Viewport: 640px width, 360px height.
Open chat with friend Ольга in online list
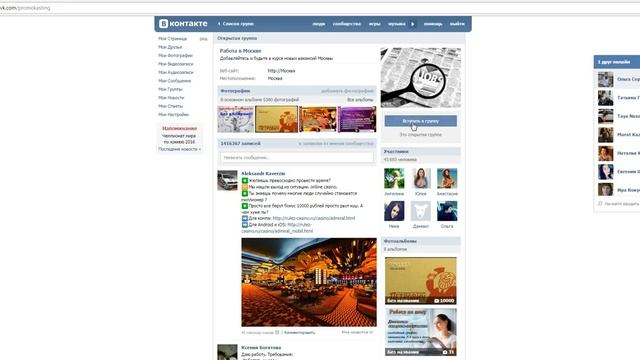click(x=619, y=80)
